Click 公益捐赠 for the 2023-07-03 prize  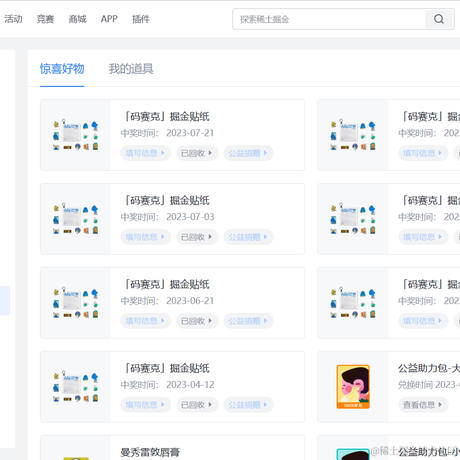(x=248, y=237)
